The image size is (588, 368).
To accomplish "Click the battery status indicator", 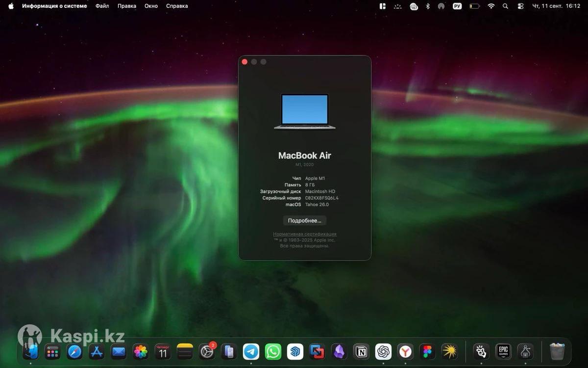I will pyautogui.click(x=474, y=6).
